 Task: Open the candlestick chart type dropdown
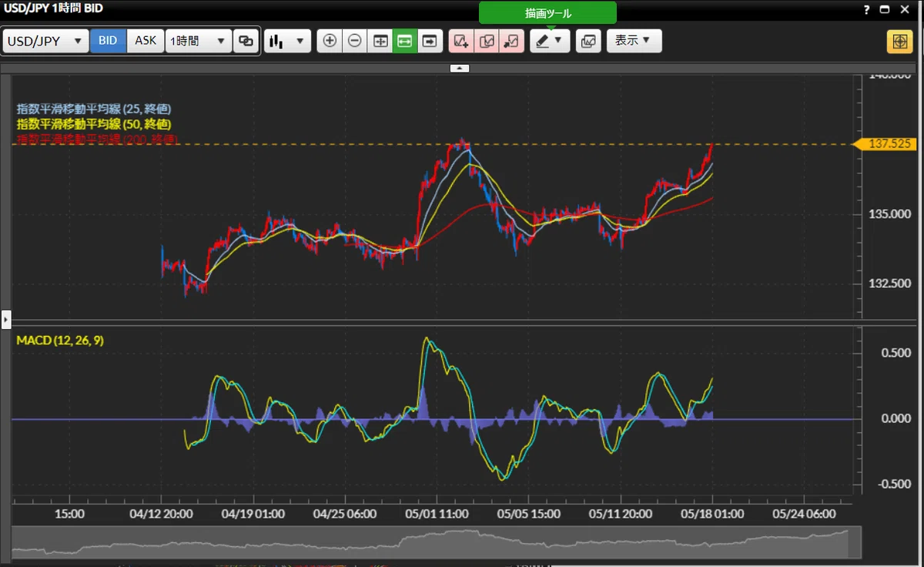[x=287, y=41]
